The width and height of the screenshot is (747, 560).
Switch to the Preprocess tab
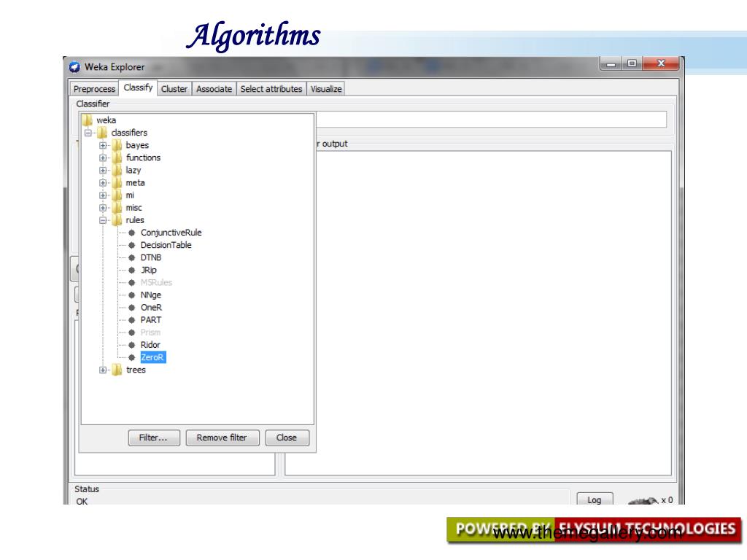pyautogui.click(x=94, y=89)
